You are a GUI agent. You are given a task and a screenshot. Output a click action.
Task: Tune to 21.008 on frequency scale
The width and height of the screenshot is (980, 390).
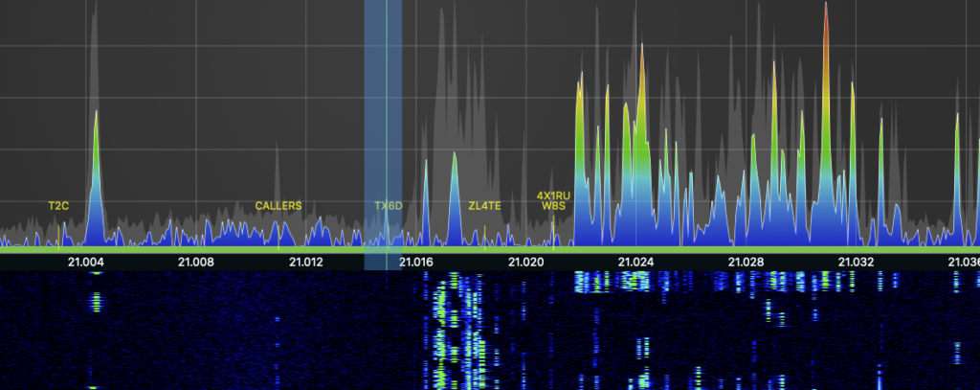(x=196, y=262)
